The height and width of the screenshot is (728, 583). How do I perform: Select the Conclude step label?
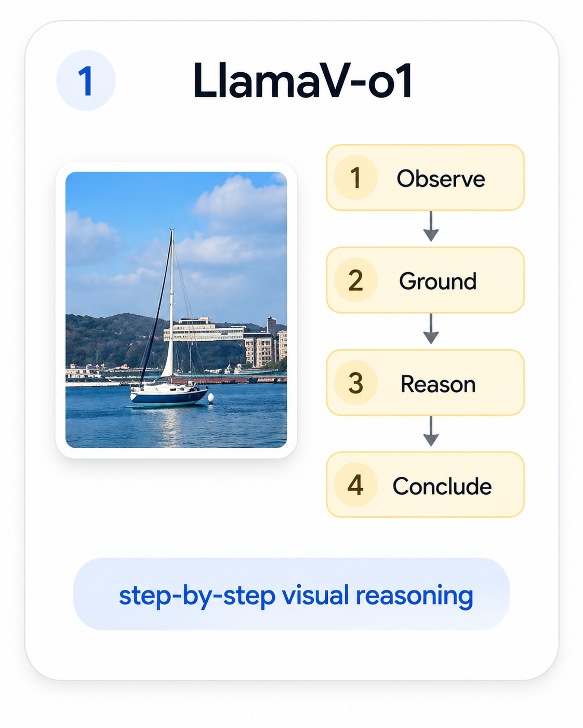442,487
